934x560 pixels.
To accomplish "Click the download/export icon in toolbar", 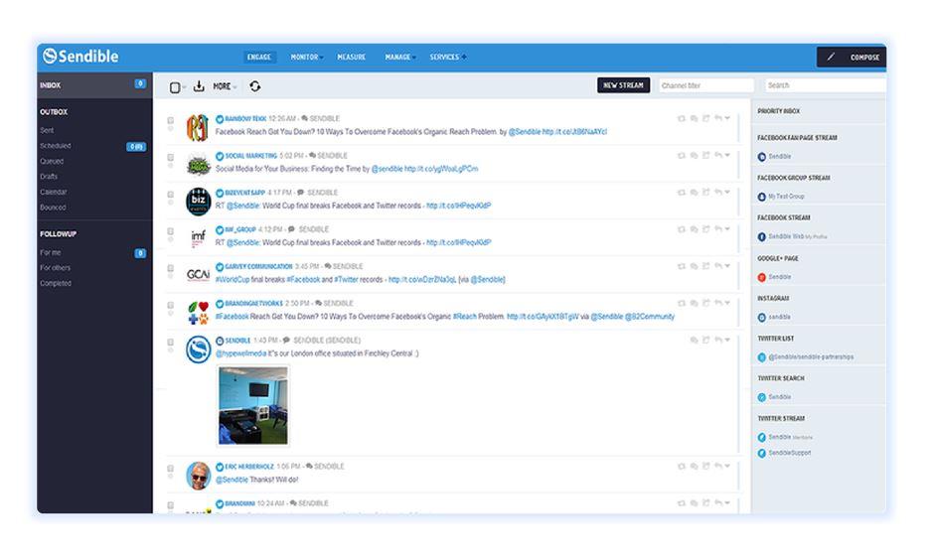I will click(199, 86).
